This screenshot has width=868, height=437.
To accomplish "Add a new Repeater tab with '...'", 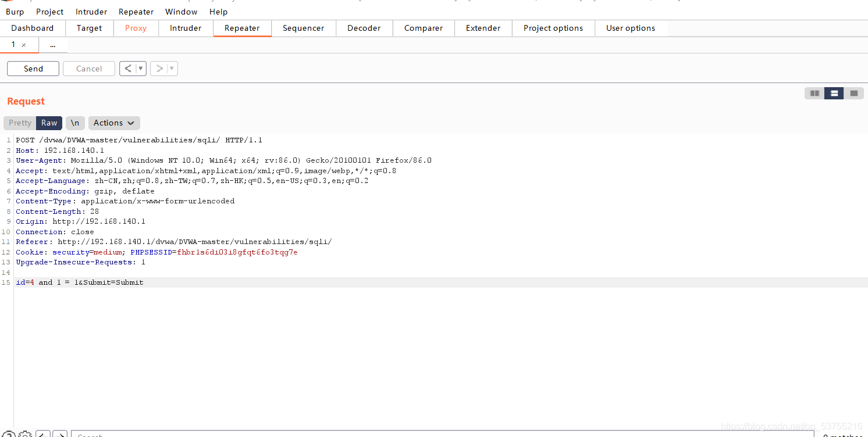I will pyautogui.click(x=53, y=45).
